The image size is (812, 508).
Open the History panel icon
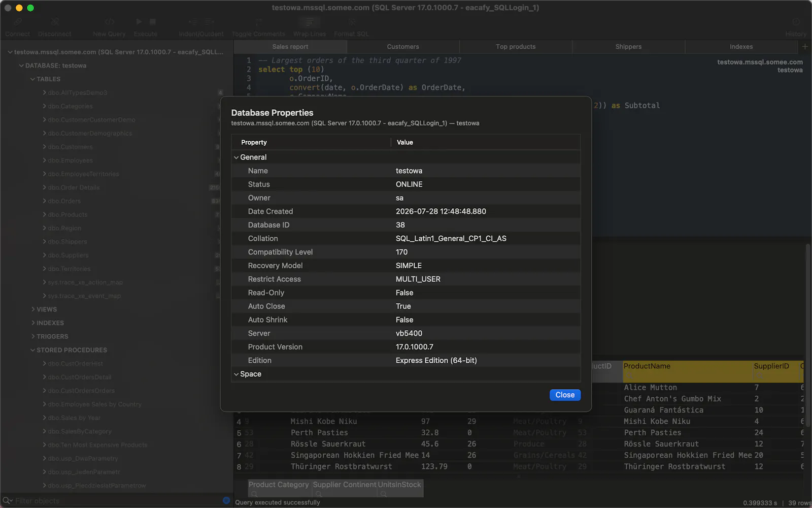796,22
